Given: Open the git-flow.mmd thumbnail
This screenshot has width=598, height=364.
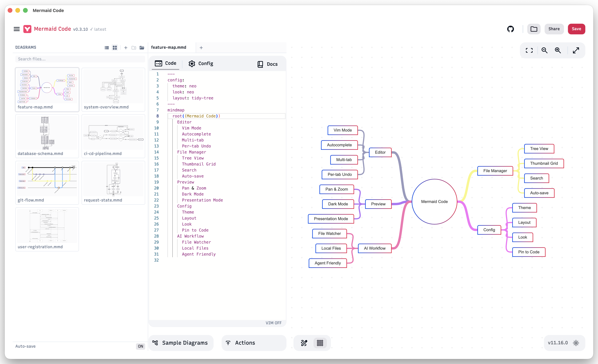Looking at the screenshot, I should click(x=47, y=183).
